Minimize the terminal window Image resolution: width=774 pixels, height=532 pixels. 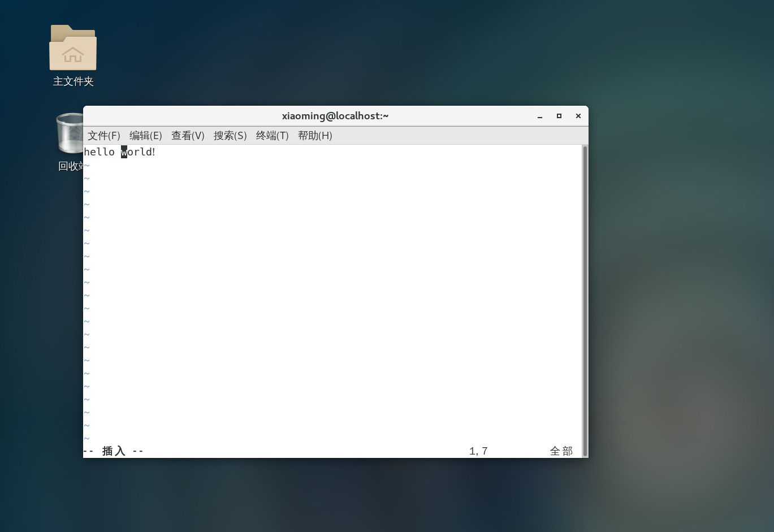540,116
